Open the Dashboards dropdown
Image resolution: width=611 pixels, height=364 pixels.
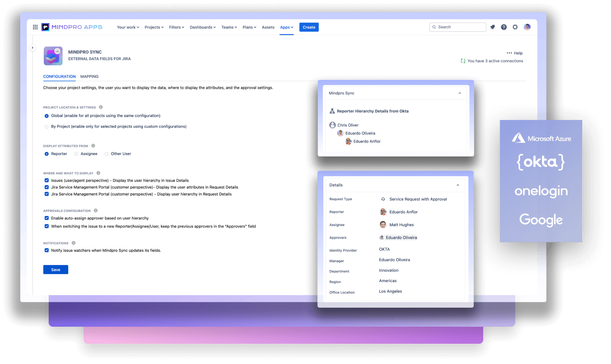pyautogui.click(x=202, y=28)
